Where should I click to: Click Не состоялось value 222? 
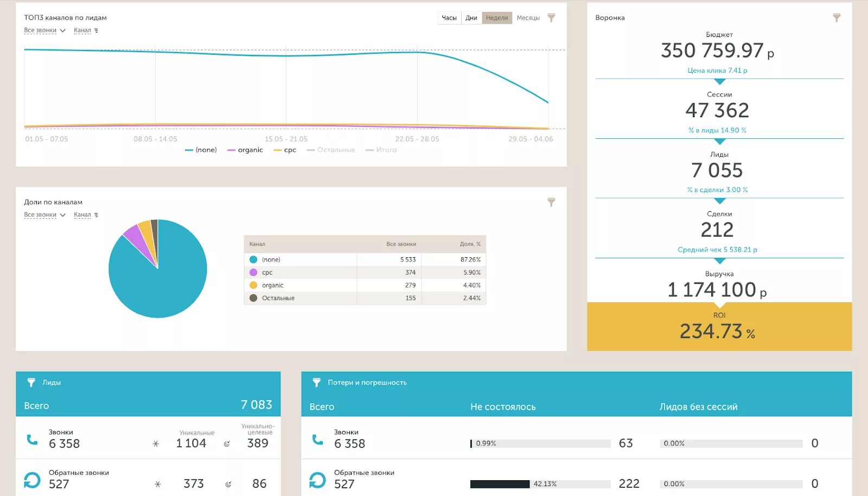tap(629, 484)
